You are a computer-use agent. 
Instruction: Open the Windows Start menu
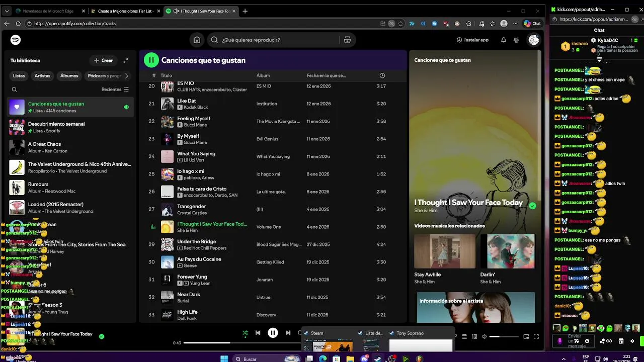pyautogui.click(x=224, y=358)
